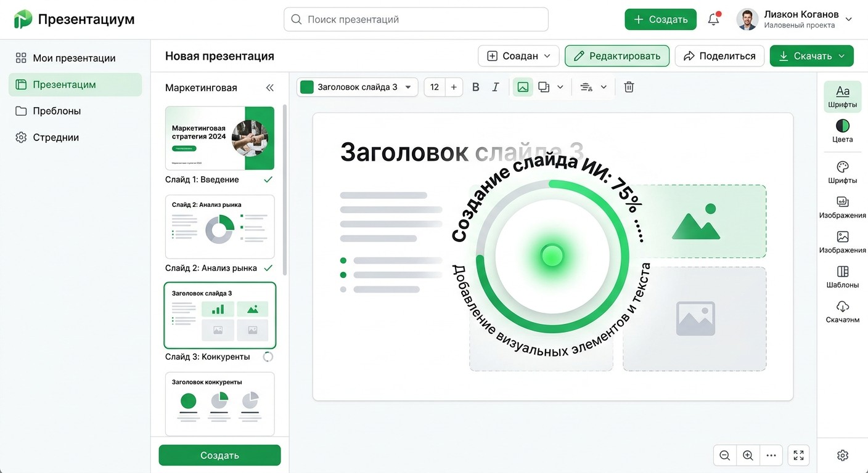The image size is (868, 473).
Task: Open the chart Изображения panel
Action: [x=842, y=208]
